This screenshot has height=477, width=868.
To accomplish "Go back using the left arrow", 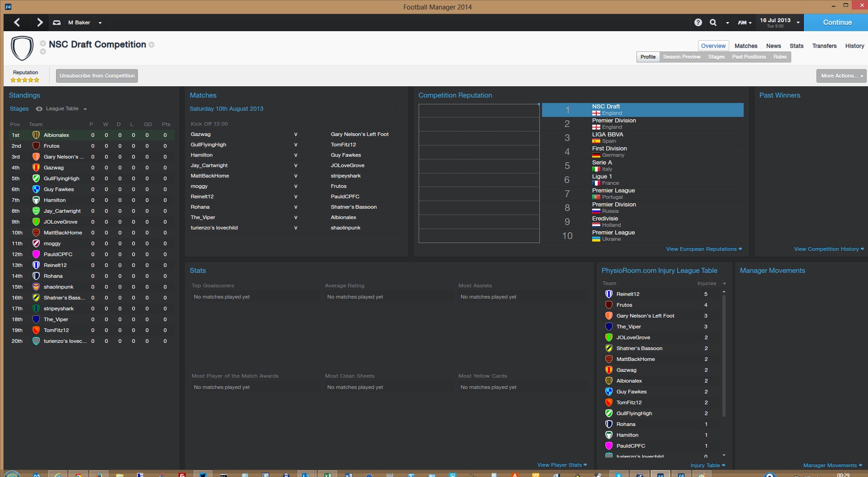I will [17, 22].
